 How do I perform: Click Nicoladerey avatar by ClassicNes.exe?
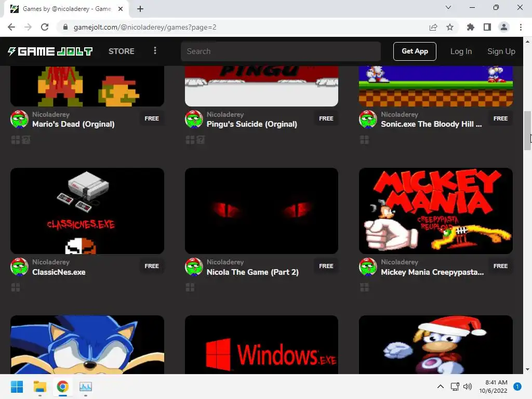click(19, 267)
